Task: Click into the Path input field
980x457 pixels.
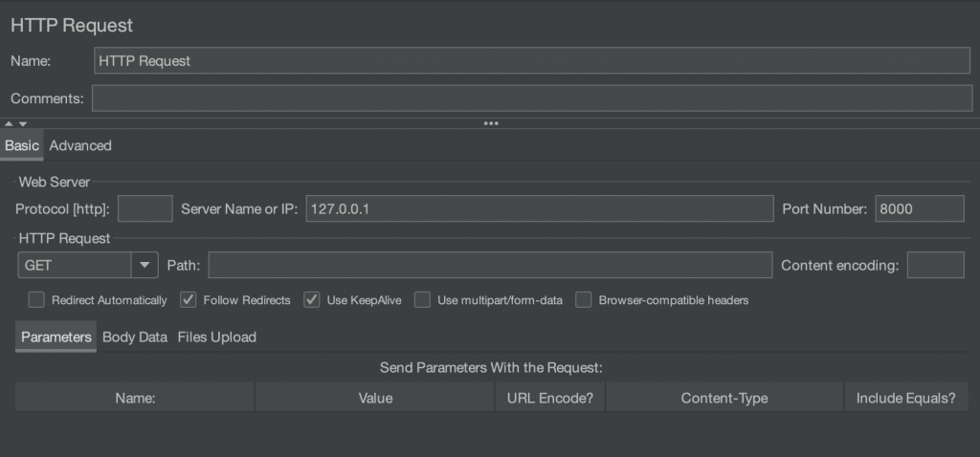Action: tap(490, 265)
